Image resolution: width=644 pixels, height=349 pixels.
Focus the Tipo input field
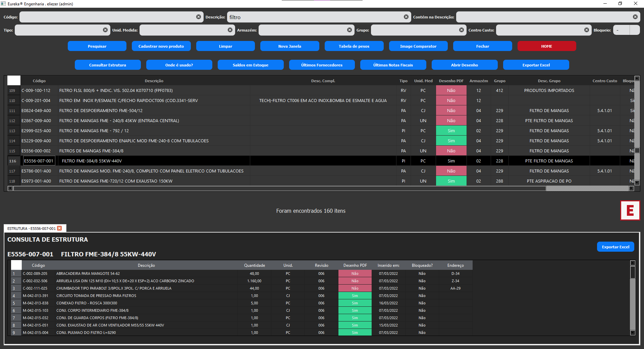(62, 30)
